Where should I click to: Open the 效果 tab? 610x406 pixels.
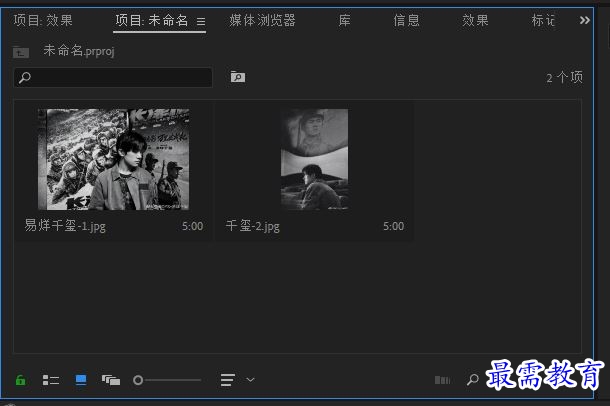tap(475, 20)
